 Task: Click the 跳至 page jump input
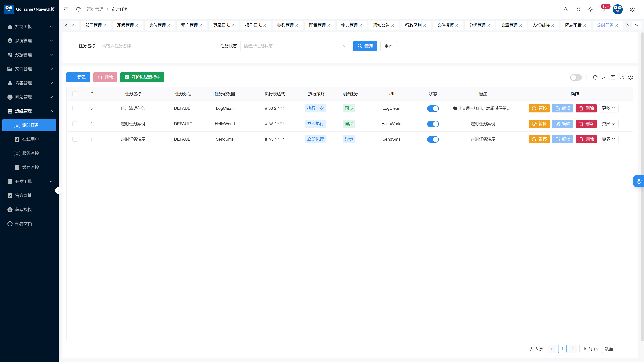pos(624,349)
